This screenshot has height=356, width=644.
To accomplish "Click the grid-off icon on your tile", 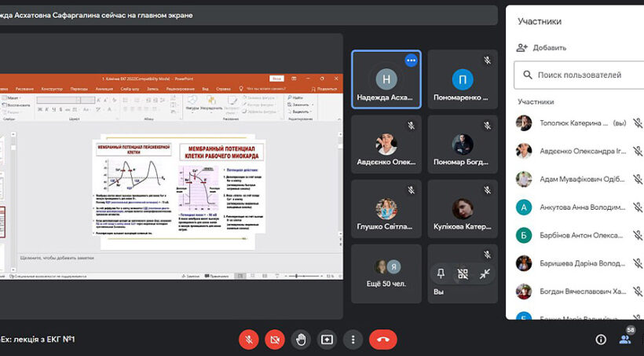I will [463, 273].
